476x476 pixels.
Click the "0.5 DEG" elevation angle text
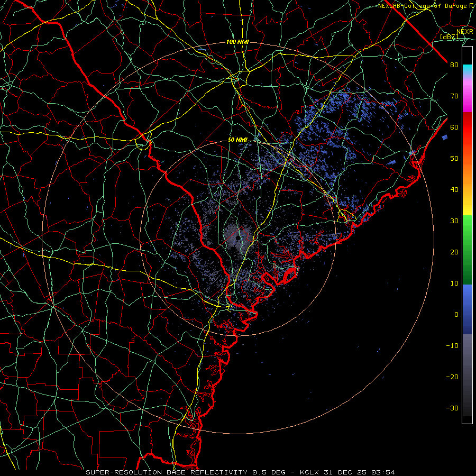click(x=269, y=472)
